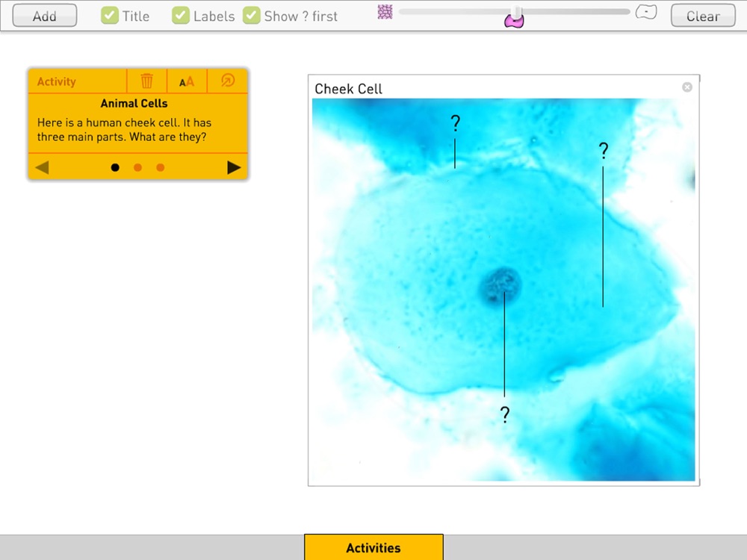Toggle the Show ? first checkbox
The width and height of the screenshot is (747, 560).
pos(251,15)
